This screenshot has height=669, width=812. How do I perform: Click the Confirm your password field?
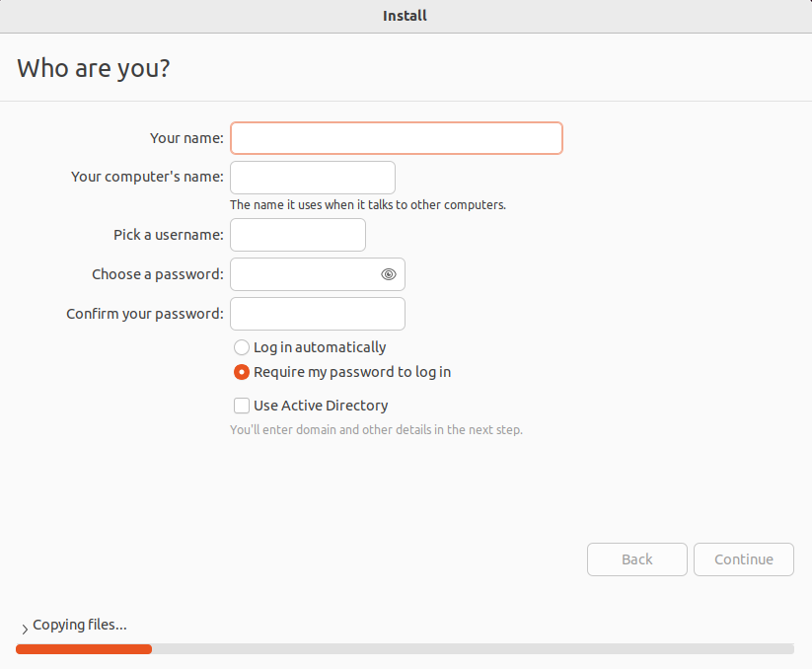click(318, 314)
